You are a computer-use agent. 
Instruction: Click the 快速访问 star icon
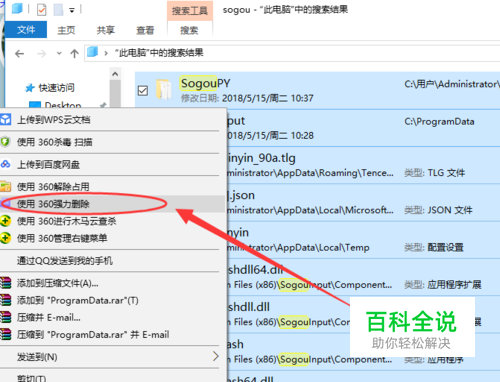[30, 88]
